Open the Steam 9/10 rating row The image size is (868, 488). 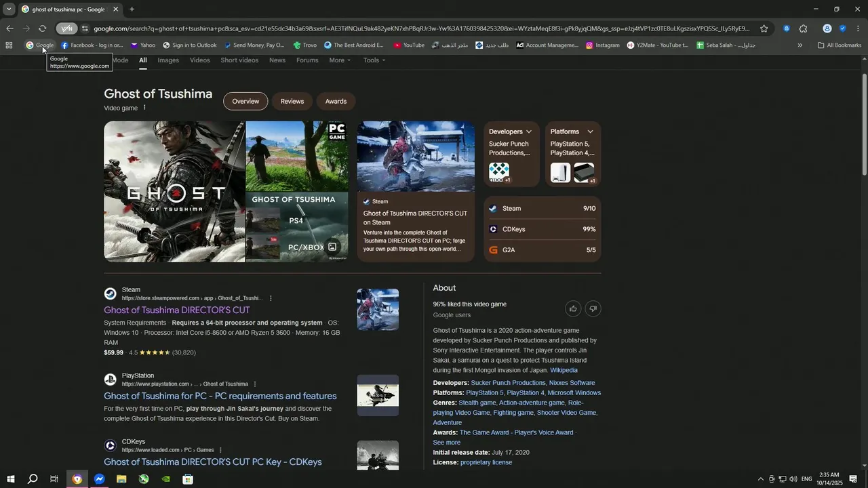(x=542, y=209)
